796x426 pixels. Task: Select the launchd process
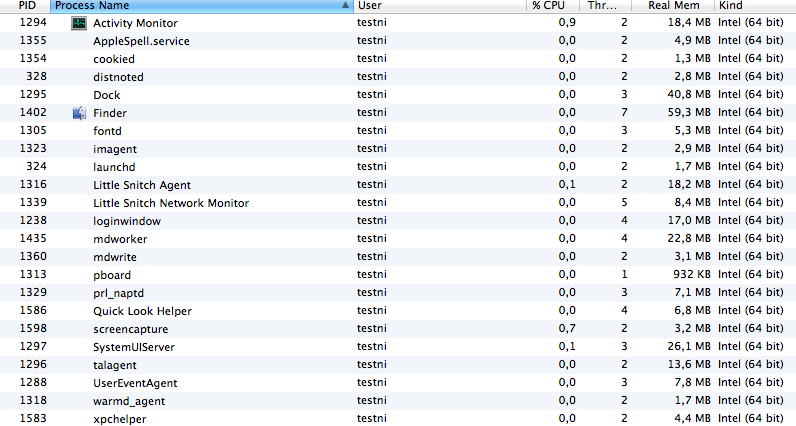coord(114,167)
